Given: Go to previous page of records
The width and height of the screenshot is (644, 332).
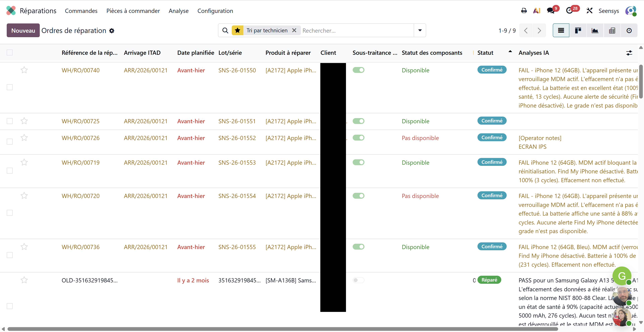Looking at the screenshot, I should [526, 30].
